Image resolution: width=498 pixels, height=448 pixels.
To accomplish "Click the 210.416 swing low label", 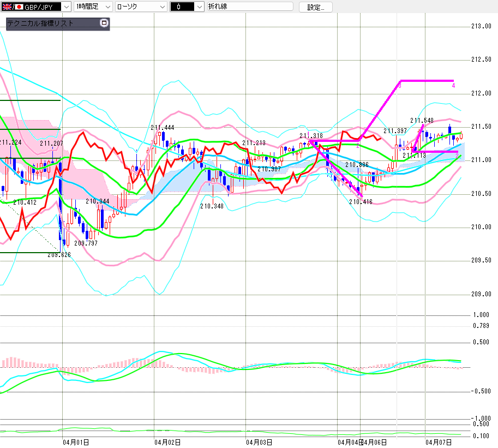I will (x=360, y=202).
